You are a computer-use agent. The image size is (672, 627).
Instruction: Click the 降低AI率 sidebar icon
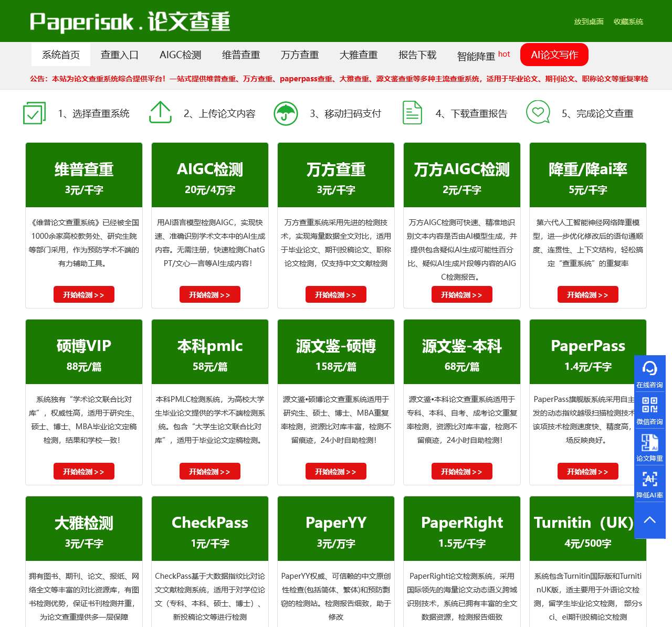click(650, 479)
